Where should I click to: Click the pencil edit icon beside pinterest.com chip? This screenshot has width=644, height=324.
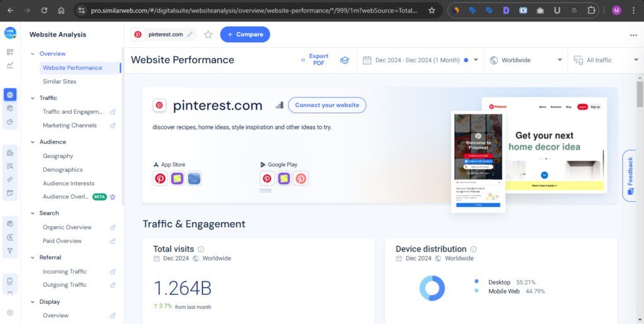point(190,35)
